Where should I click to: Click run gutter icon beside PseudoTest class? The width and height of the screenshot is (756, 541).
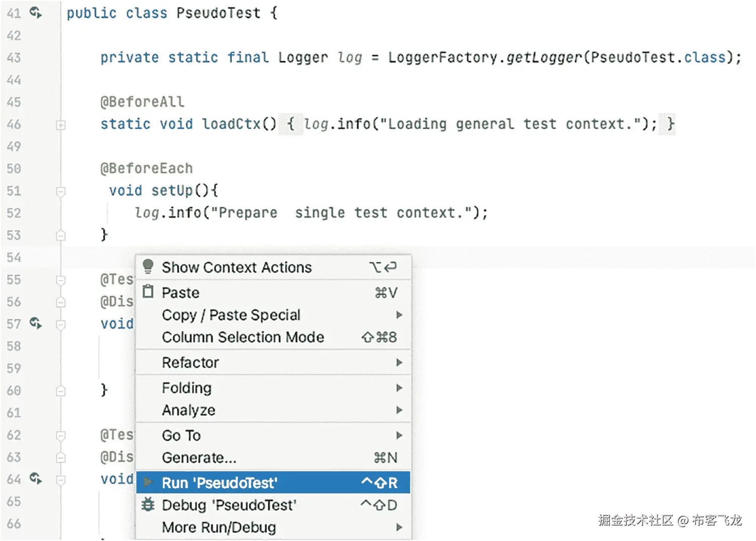pyautogui.click(x=36, y=13)
